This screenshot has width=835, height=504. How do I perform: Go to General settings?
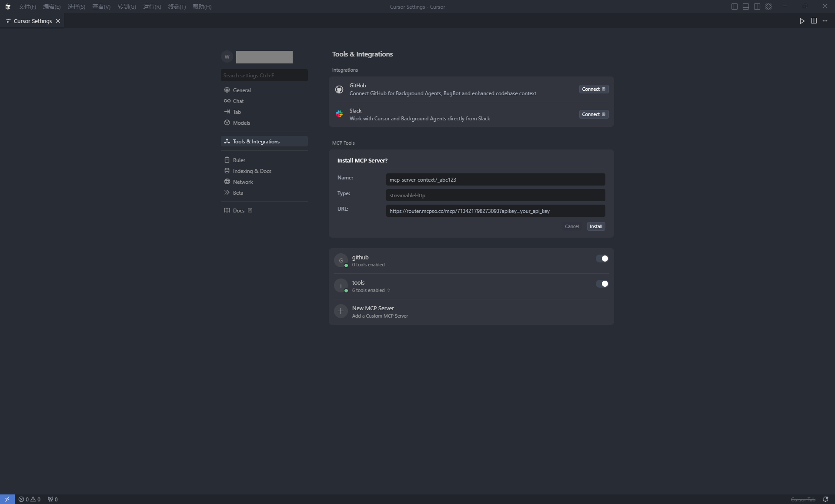264,90
